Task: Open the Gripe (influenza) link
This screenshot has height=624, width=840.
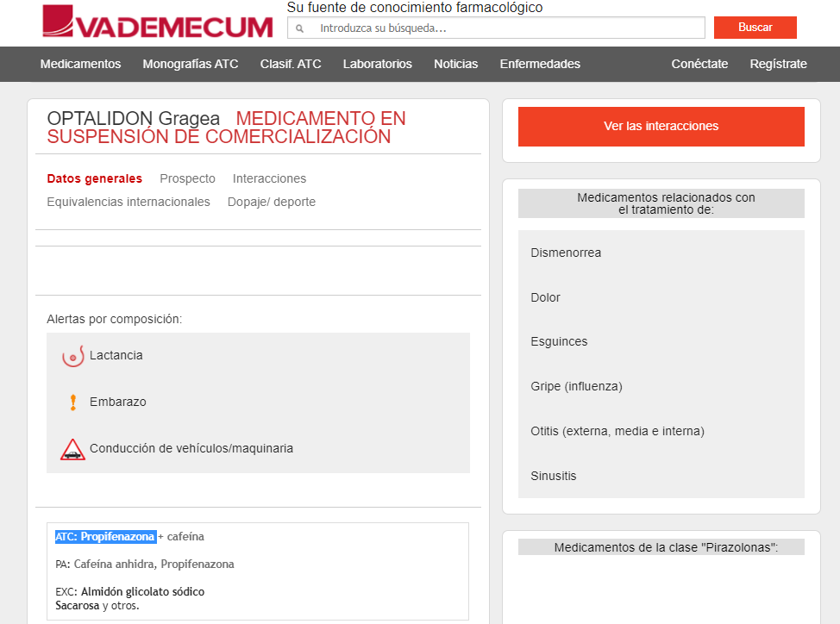Action: tap(576, 386)
